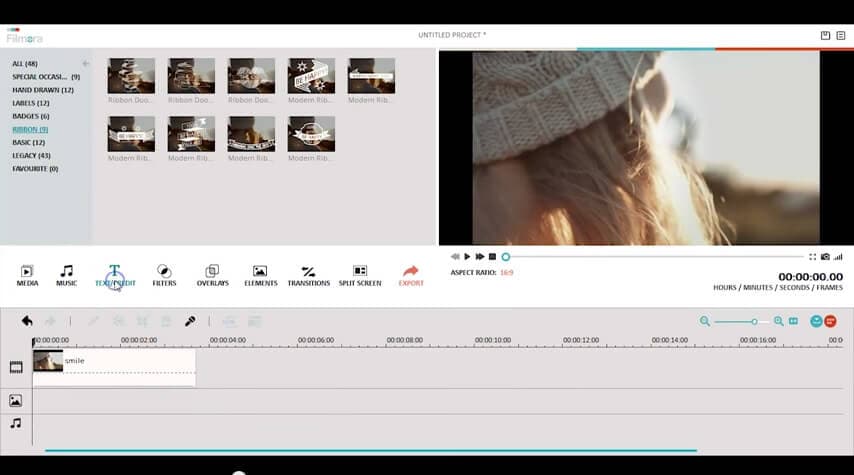854x475 pixels.
Task: Select the fifth top-row Modern Rib thumbnail
Action: click(x=371, y=76)
